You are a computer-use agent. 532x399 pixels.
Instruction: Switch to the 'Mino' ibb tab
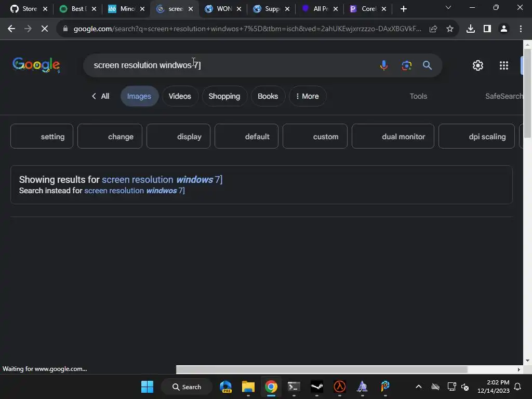coord(126,9)
